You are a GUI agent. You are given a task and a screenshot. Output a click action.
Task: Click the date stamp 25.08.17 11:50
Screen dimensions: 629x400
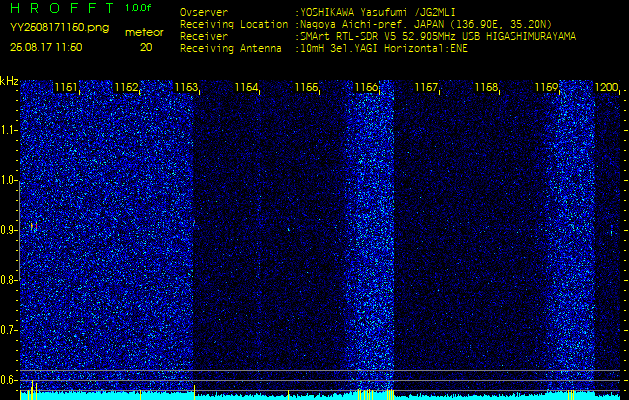pos(46,47)
